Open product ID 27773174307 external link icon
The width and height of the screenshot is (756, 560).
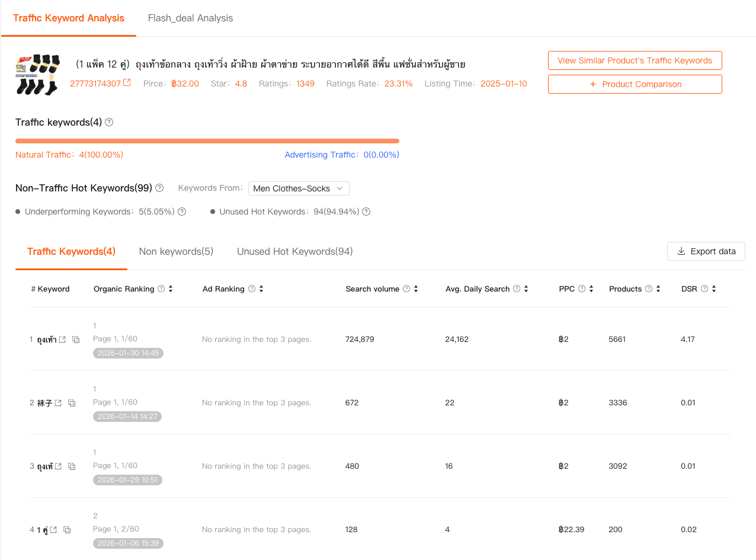pyautogui.click(x=127, y=83)
